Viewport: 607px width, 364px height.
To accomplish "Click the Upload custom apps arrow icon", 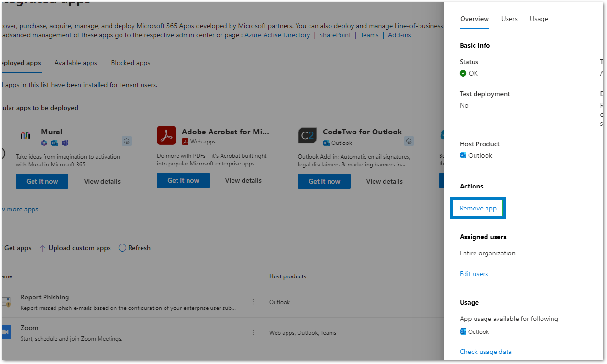I will point(43,248).
